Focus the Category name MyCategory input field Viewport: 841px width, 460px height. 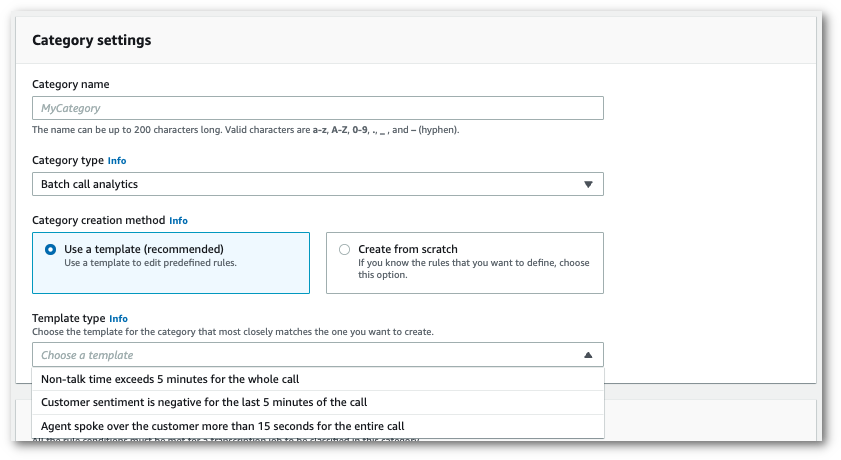pyautogui.click(x=317, y=108)
